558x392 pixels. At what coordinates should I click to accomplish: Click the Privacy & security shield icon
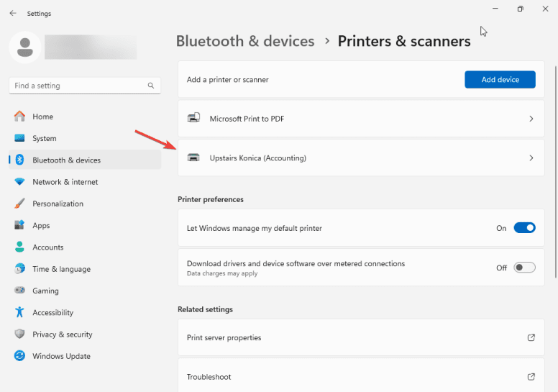tap(19, 334)
